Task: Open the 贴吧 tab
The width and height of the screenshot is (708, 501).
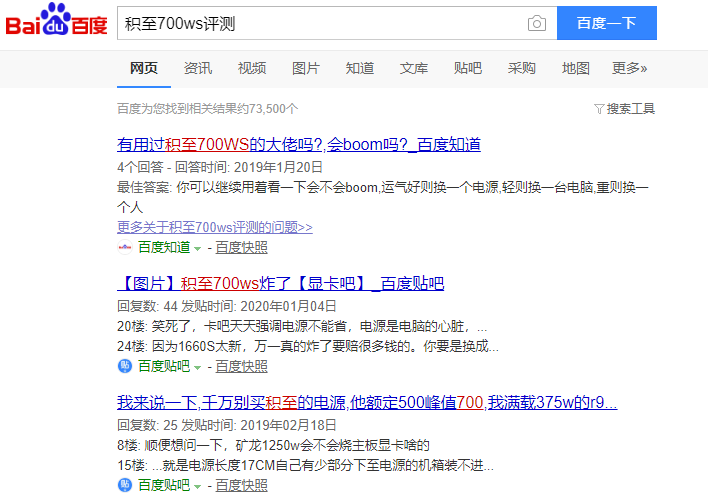Action: tap(467, 68)
